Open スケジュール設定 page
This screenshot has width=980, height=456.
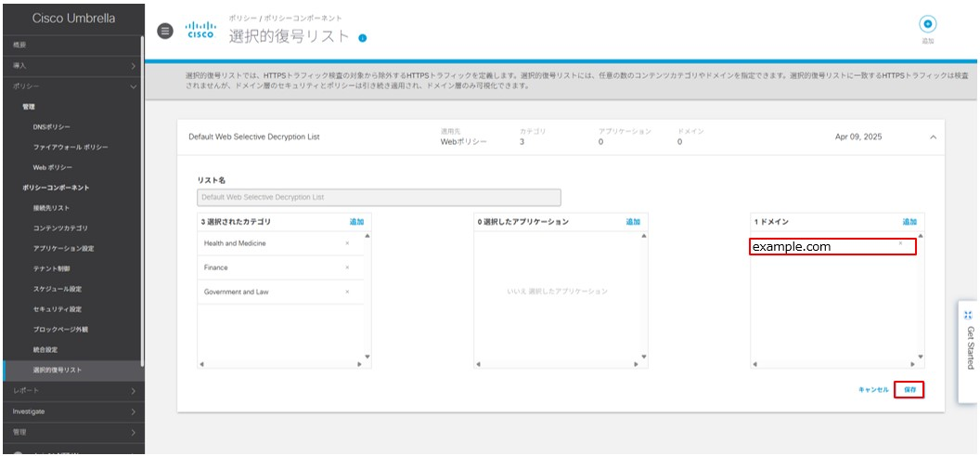point(58,289)
